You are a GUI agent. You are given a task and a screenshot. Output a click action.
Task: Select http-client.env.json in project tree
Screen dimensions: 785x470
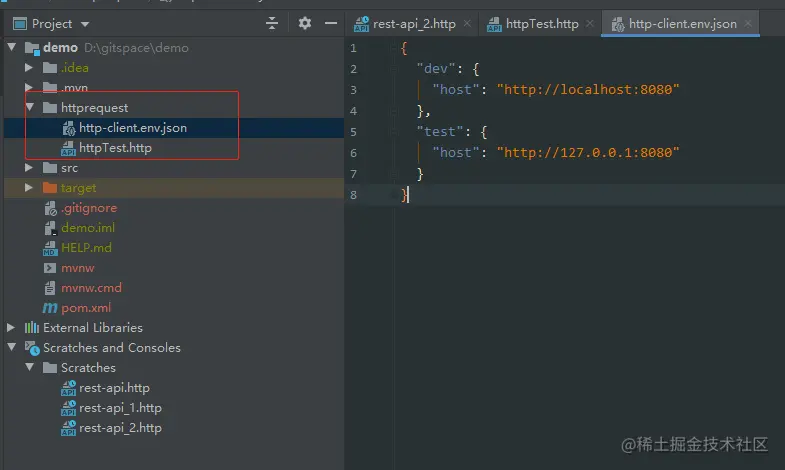[x=133, y=128]
